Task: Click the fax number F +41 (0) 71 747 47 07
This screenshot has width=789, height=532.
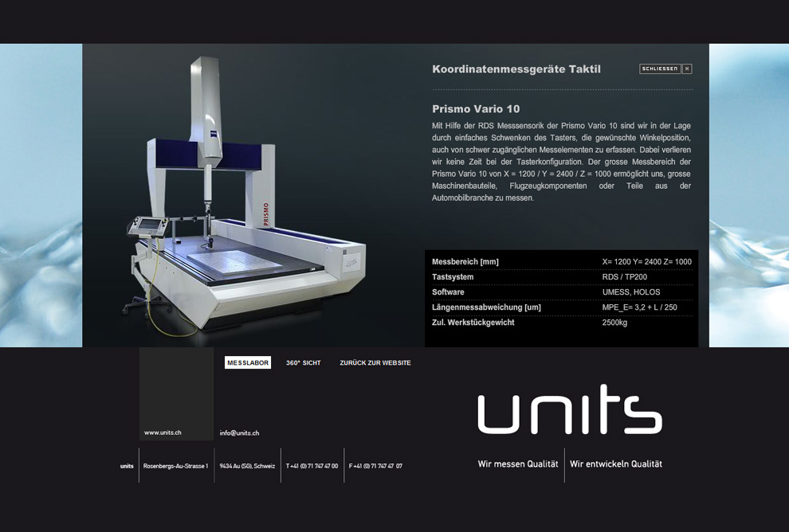Action: [x=375, y=466]
